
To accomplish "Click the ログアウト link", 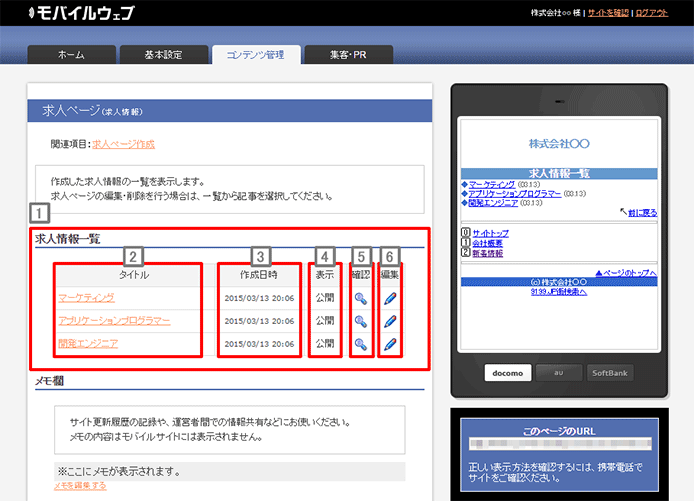I will 652,13.
